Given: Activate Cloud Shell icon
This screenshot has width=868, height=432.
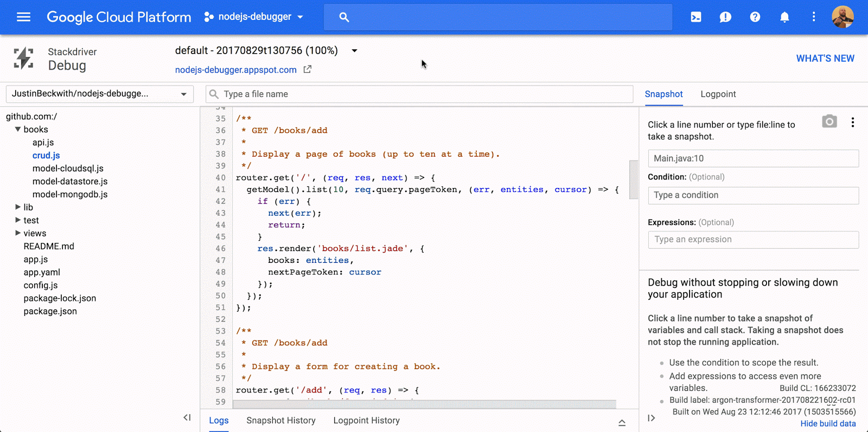Looking at the screenshot, I should 696,17.
